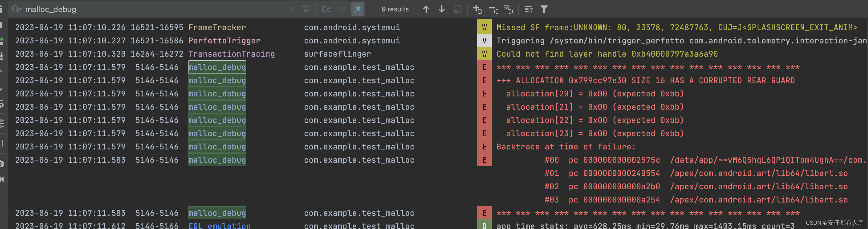Click the "allocation[20] = 0x00" message
868x229 pixels.
pos(595,93)
